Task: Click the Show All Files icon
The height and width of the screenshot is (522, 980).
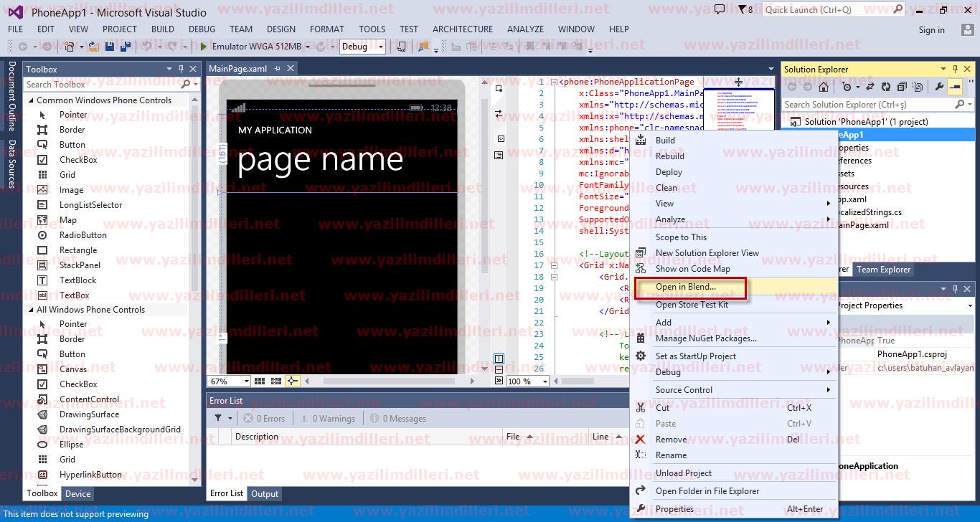Action: [918, 87]
